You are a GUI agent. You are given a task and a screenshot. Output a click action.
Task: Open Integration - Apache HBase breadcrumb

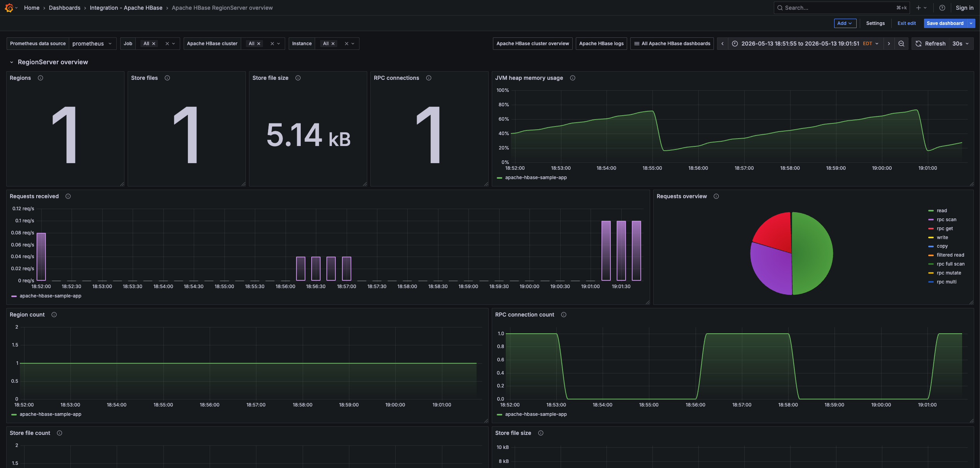(x=126, y=8)
